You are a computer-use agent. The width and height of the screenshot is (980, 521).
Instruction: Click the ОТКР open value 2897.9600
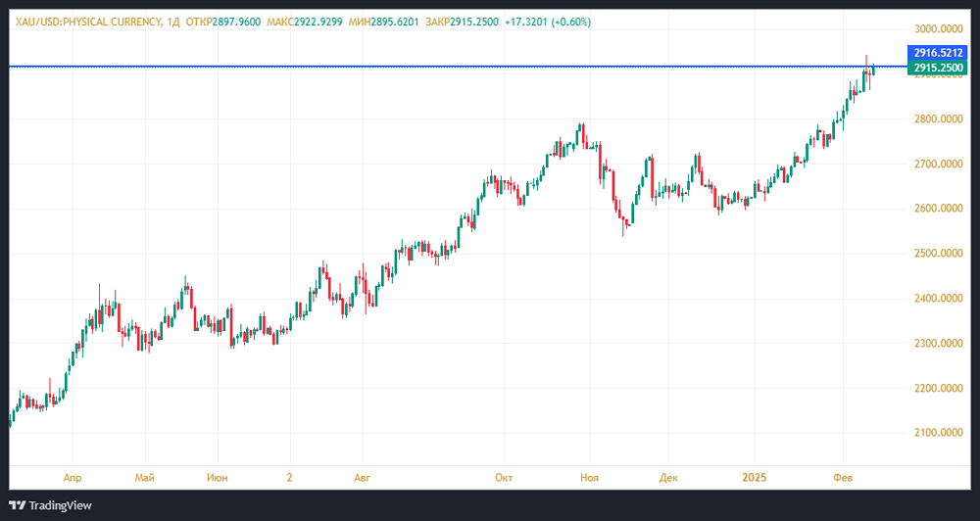236,22
